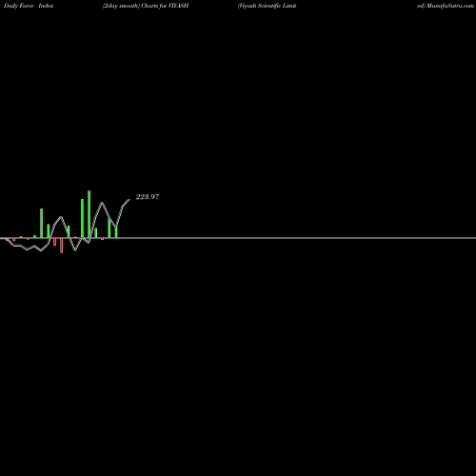Click the tallest green force index bar
476x476 pixels.
pos(89,214)
